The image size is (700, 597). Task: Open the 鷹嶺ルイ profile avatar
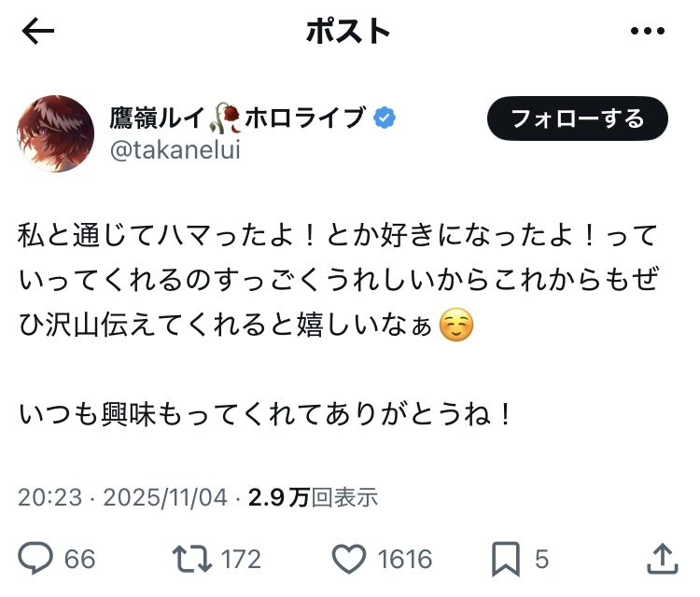tap(55, 133)
